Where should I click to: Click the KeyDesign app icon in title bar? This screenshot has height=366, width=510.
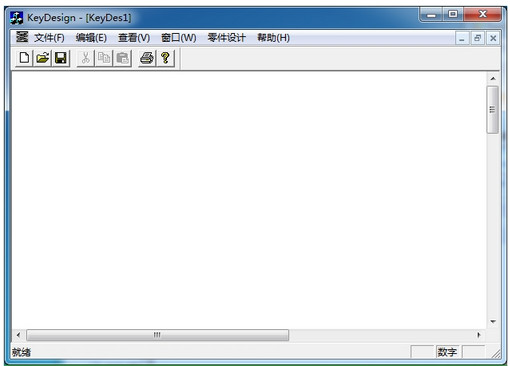pos(16,17)
